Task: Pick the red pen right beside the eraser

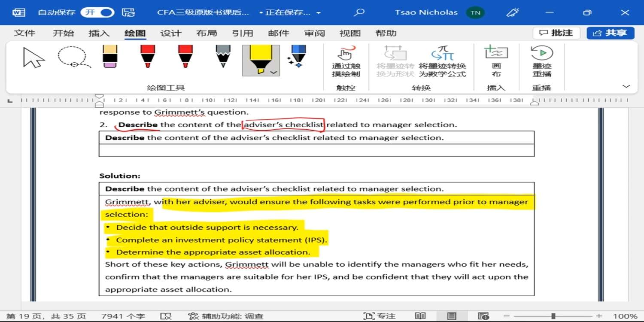Action: pos(148,57)
